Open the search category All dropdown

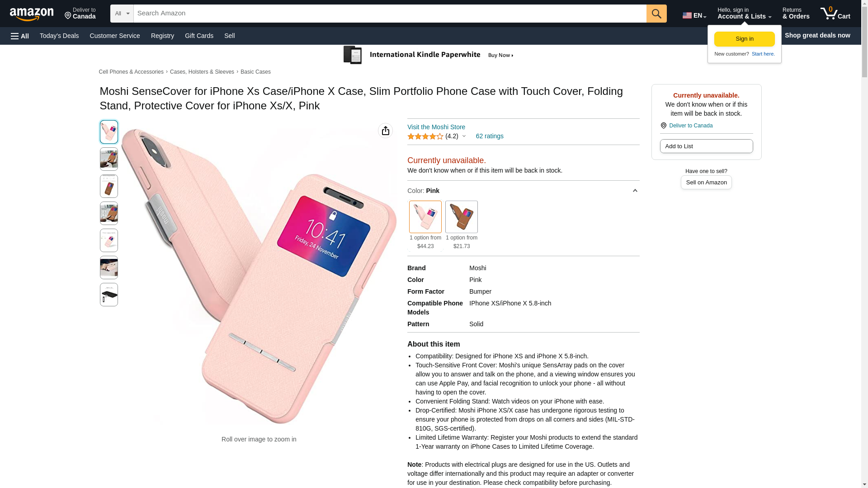tap(122, 14)
